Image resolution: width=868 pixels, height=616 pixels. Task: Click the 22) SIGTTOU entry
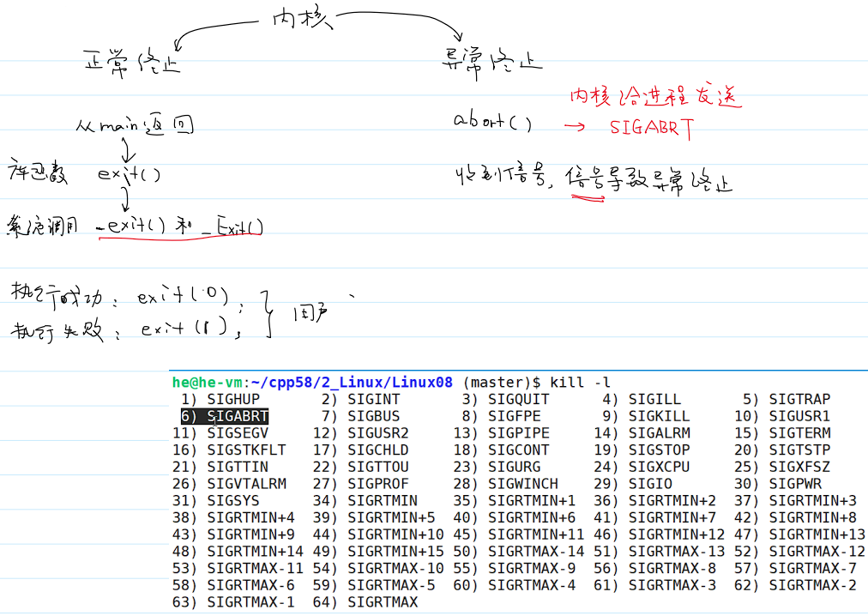click(x=360, y=467)
